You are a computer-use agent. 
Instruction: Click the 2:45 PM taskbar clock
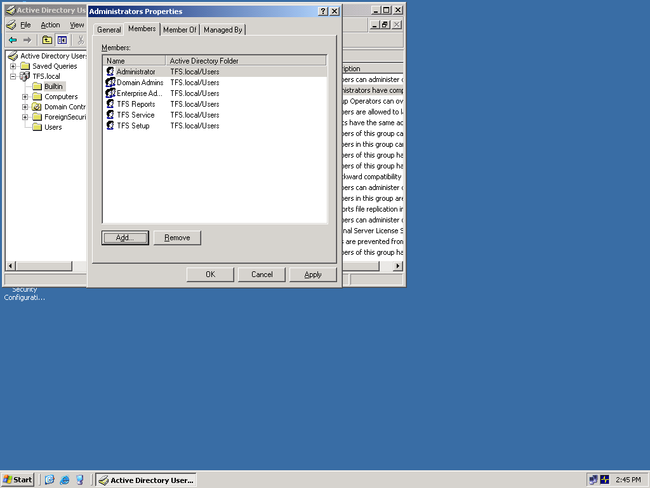pos(628,480)
